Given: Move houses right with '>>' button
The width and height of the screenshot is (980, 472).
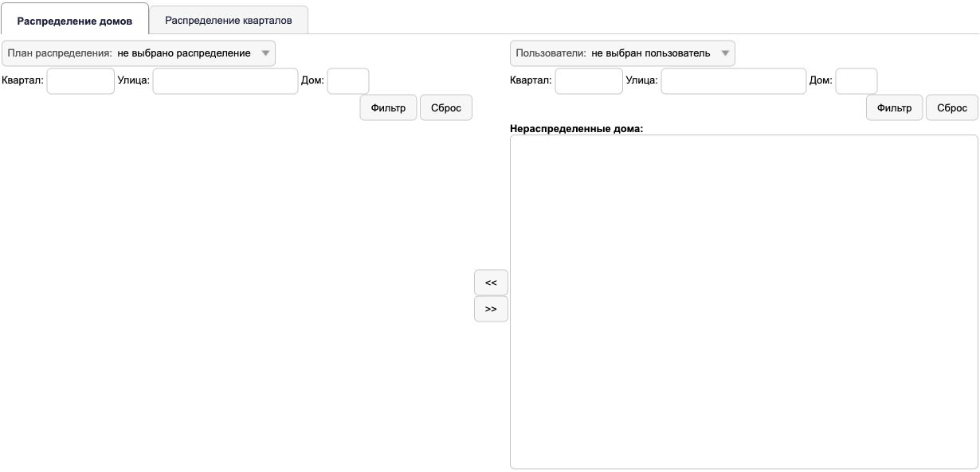Looking at the screenshot, I should pyautogui.click(x=491, y=309).
